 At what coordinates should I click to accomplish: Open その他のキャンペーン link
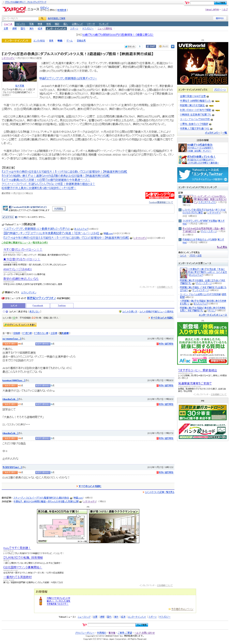pos(182,609)
